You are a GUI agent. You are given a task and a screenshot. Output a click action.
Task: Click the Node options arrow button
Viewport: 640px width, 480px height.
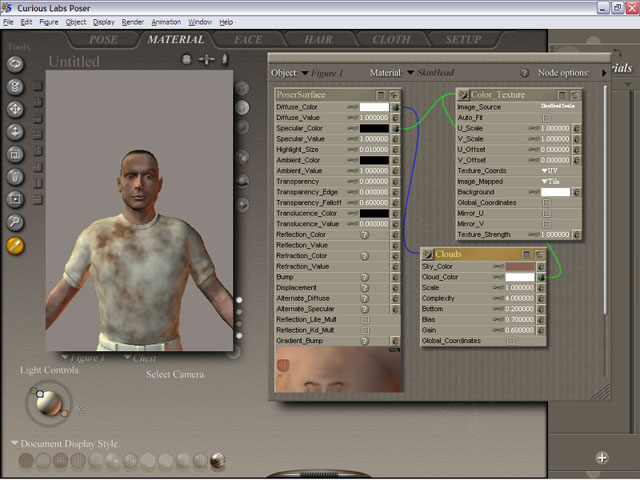(605, 73)
